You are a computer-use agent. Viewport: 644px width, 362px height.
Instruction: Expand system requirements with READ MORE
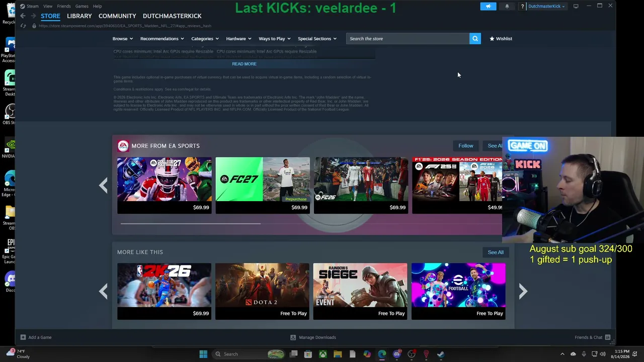pos(244,64)
